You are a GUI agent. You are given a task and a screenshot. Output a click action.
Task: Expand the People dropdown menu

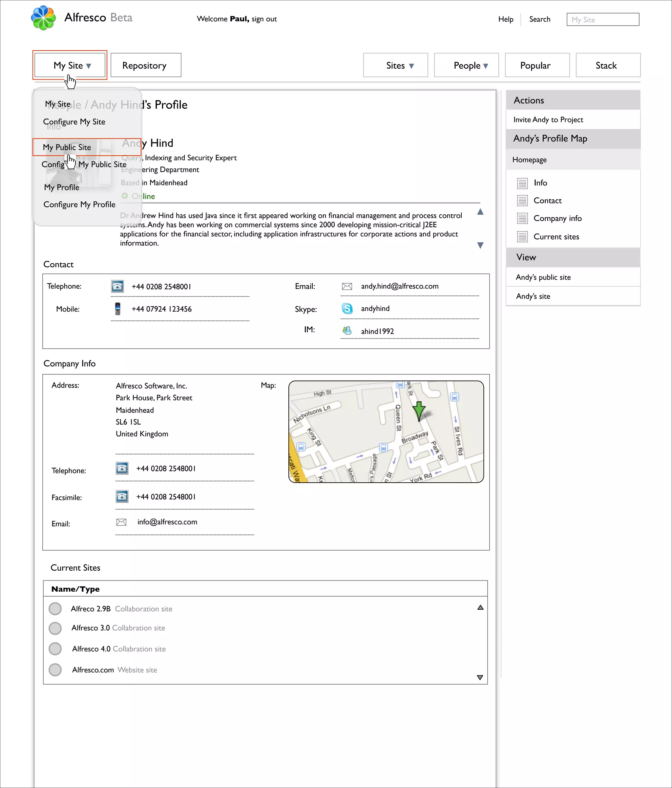[x=466, y=65]
